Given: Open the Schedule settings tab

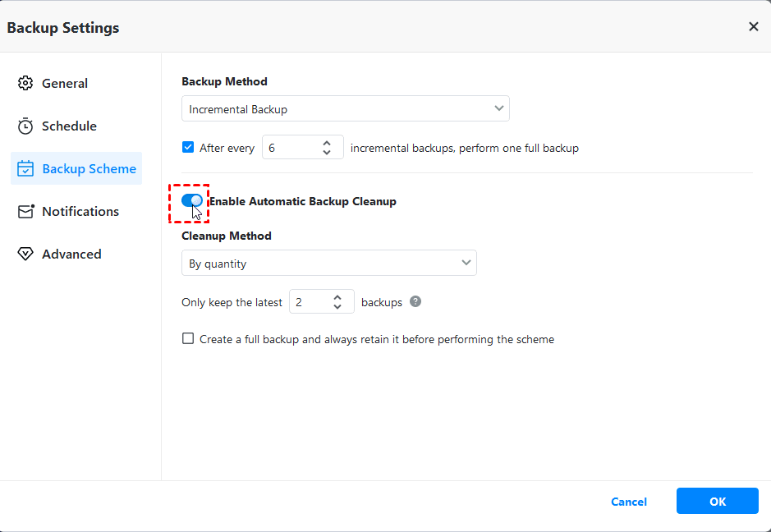Looking at the screenshot, I should point(69,126).
